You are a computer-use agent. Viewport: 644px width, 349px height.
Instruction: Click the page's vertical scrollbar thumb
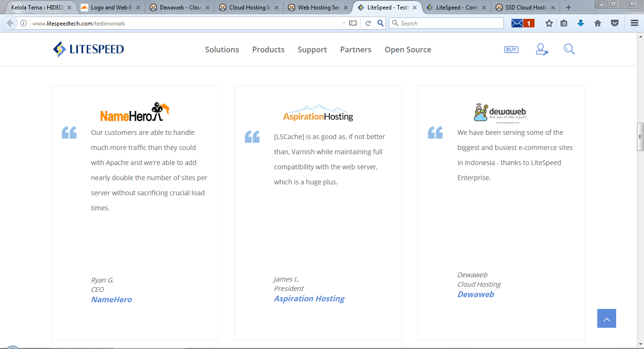(640, 137)
